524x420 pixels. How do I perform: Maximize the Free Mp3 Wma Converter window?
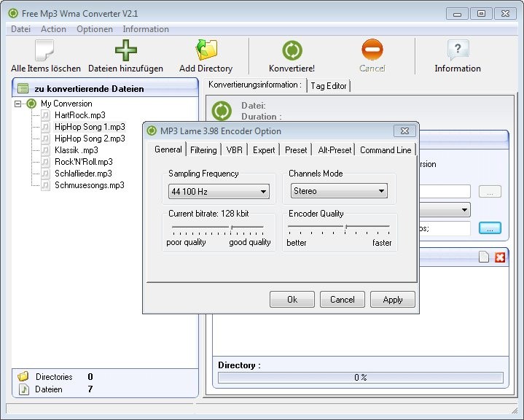coord(481,14)
